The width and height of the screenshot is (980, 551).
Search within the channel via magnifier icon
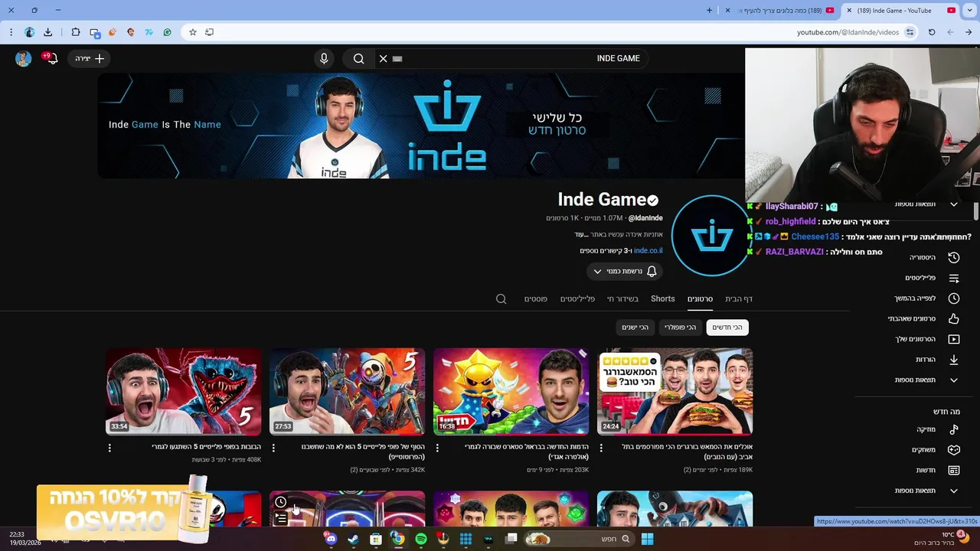[x=501, y=299]
